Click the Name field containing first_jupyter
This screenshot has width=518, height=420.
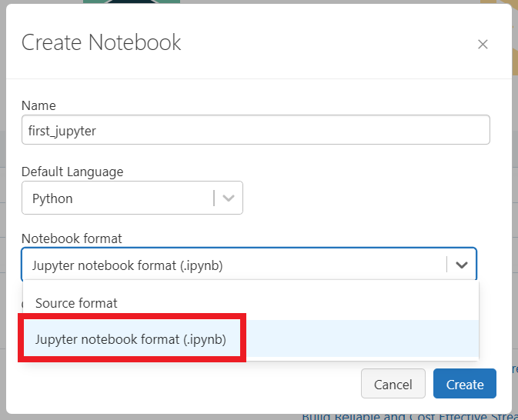[256, 130]
